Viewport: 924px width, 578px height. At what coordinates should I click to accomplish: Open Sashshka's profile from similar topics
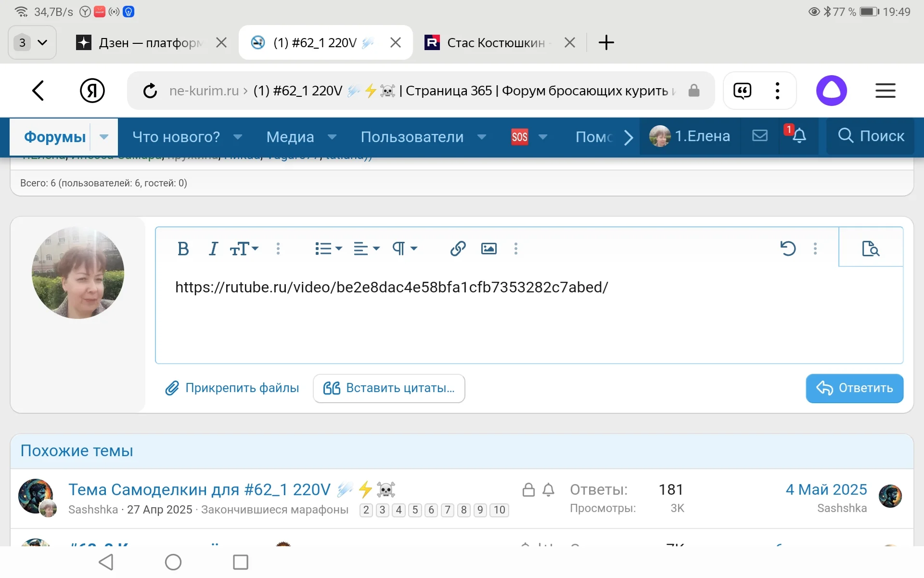pyautogui.click(x=93, y=510)
